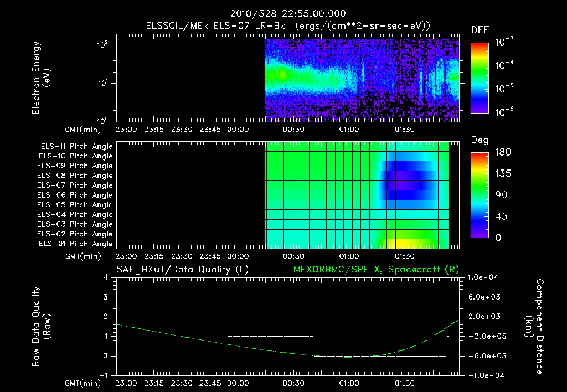Image resolution: width=567 pixels, height=392 pixels.
Task: Click the 180 value on the Deg scale
Action: 503,152
